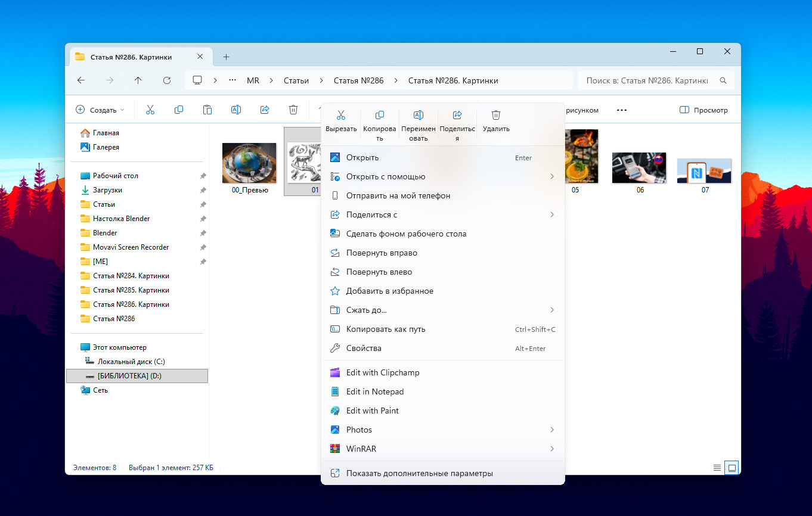Click the Refresh icon in navigation bar
The height and width of the screenshot is (516, 812).
click(x=167, y=80)
